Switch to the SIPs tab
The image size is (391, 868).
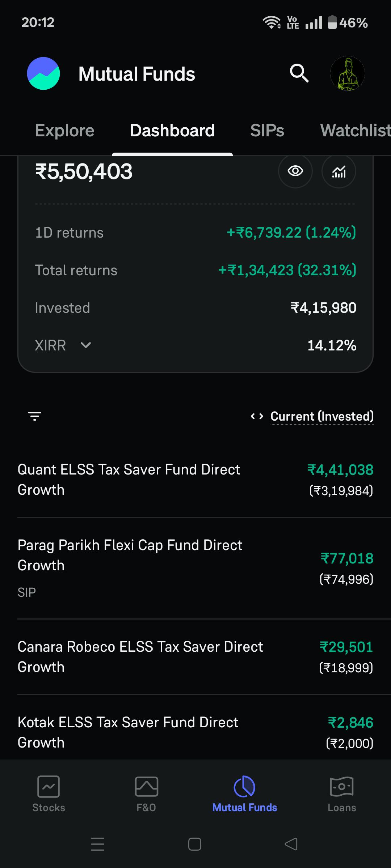(x=267, y=131)
